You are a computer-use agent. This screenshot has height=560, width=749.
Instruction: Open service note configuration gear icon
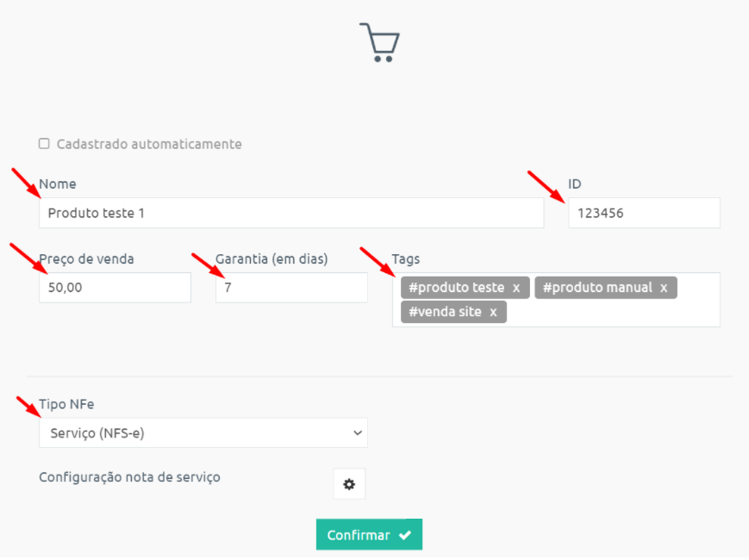coord(349,483)
